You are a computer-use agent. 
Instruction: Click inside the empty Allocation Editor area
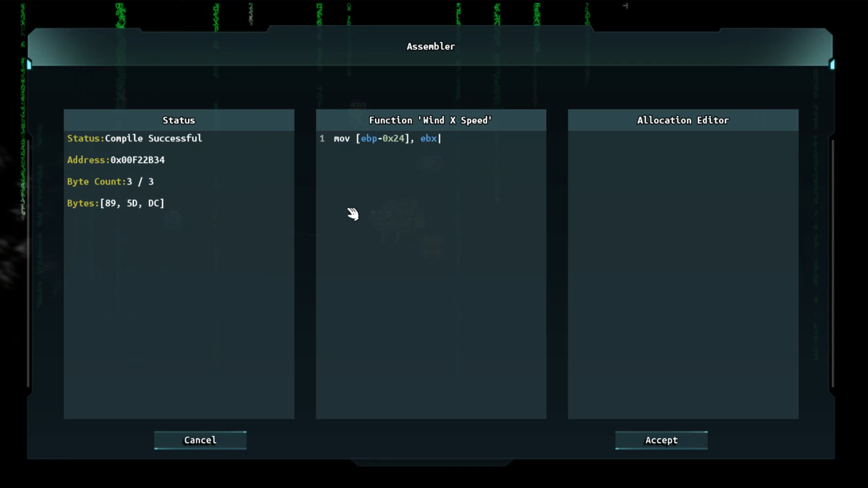coord(683,271)
